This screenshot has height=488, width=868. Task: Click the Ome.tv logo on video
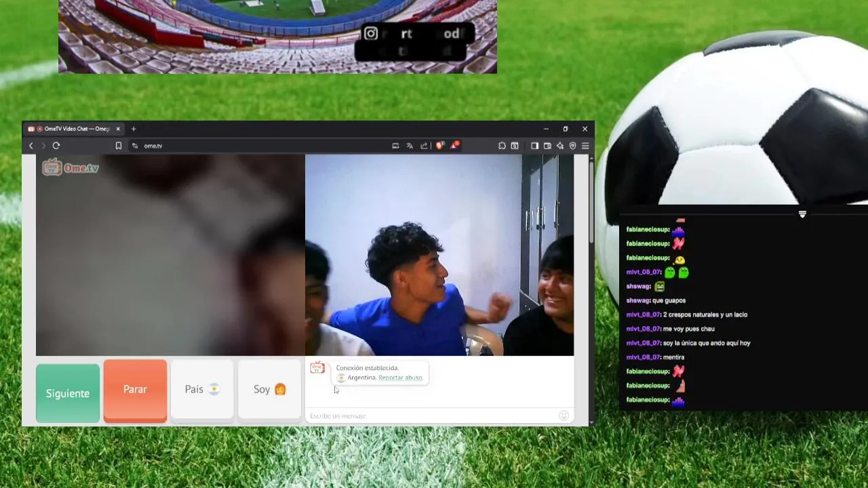71,167
